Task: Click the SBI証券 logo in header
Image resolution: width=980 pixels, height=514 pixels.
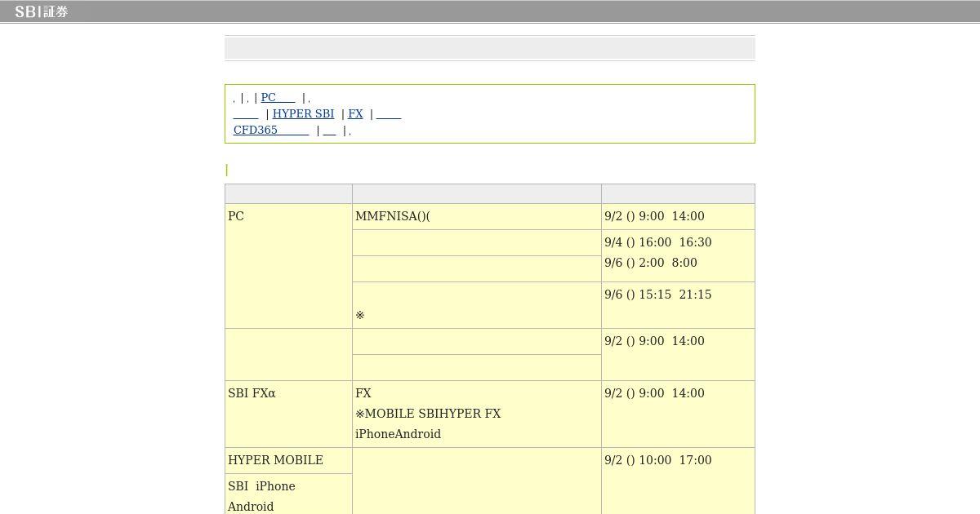Action: (x=41, y=11)
